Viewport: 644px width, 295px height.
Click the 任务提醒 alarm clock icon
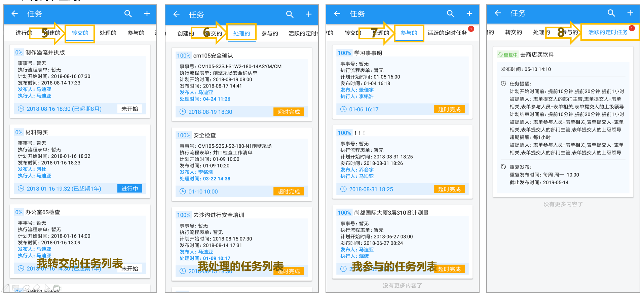pyautogui.click(x=503, y=83)
